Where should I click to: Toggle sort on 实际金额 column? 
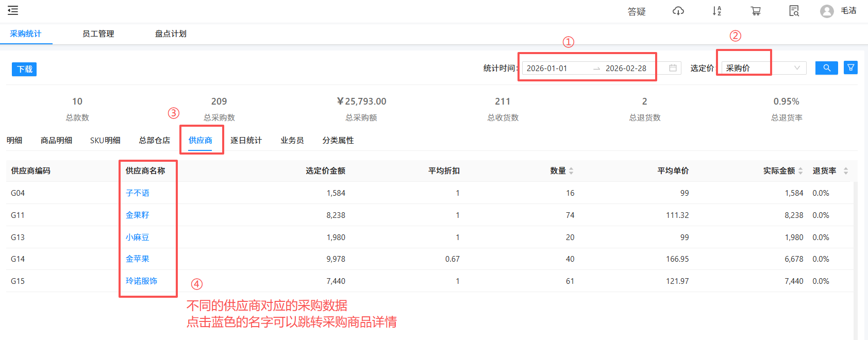pyautogui.click(x=800, y=171)
